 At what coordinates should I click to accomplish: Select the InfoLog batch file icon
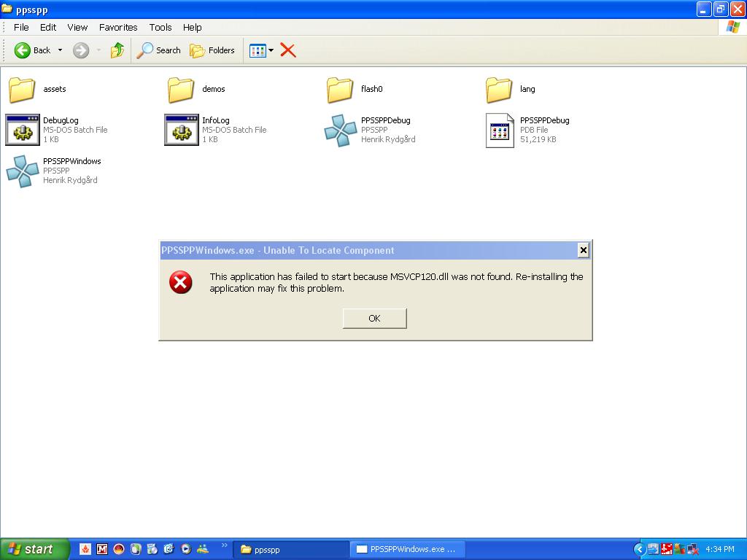[181, 131]
